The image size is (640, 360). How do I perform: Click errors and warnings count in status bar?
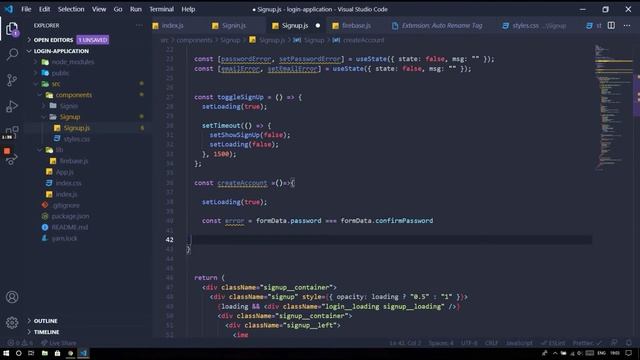[x=20, y=343]
